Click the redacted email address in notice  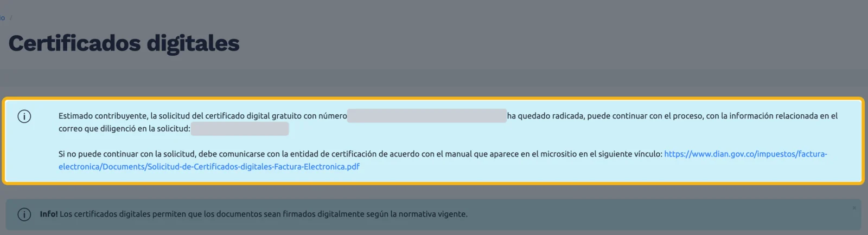coord(240,129)
